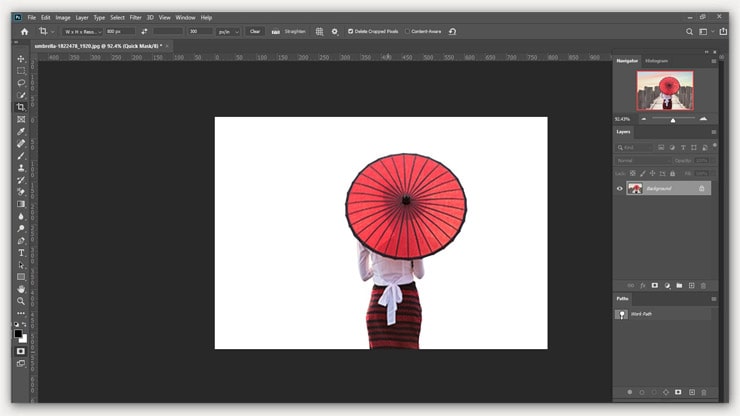
Task: Open crop overlay grid options
Action: pyautogui.click(x=319, y=31)
